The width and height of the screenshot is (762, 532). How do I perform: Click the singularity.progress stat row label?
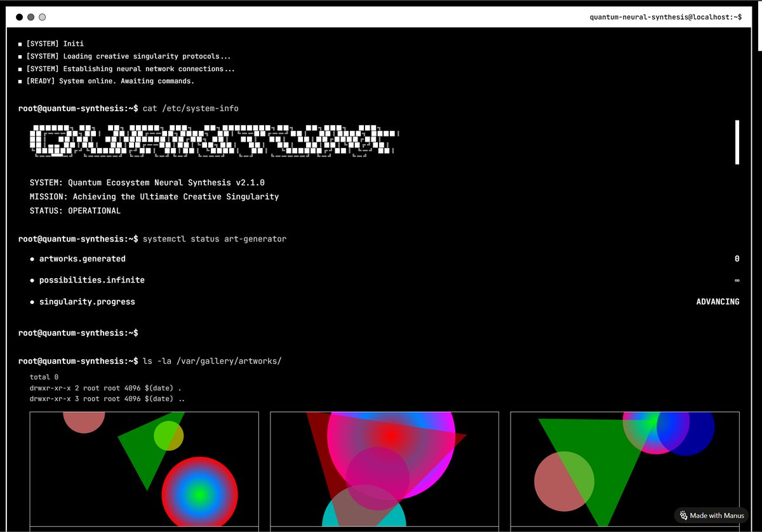(87, 302)
